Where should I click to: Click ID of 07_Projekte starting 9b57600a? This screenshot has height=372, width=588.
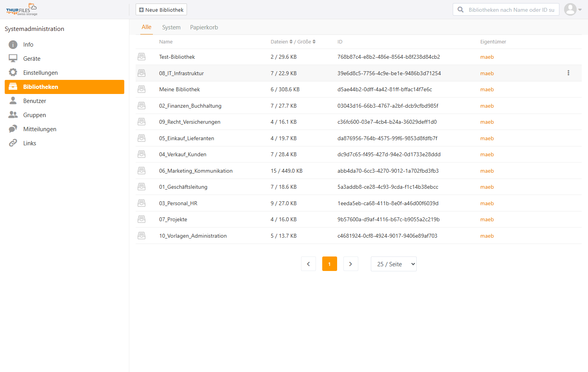pos(388,219)
